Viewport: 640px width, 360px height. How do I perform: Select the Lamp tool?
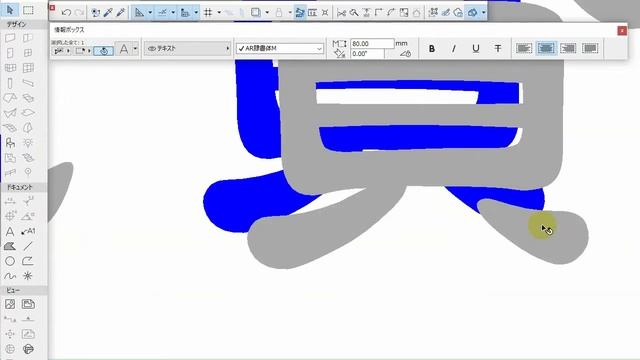pos(28,143)
